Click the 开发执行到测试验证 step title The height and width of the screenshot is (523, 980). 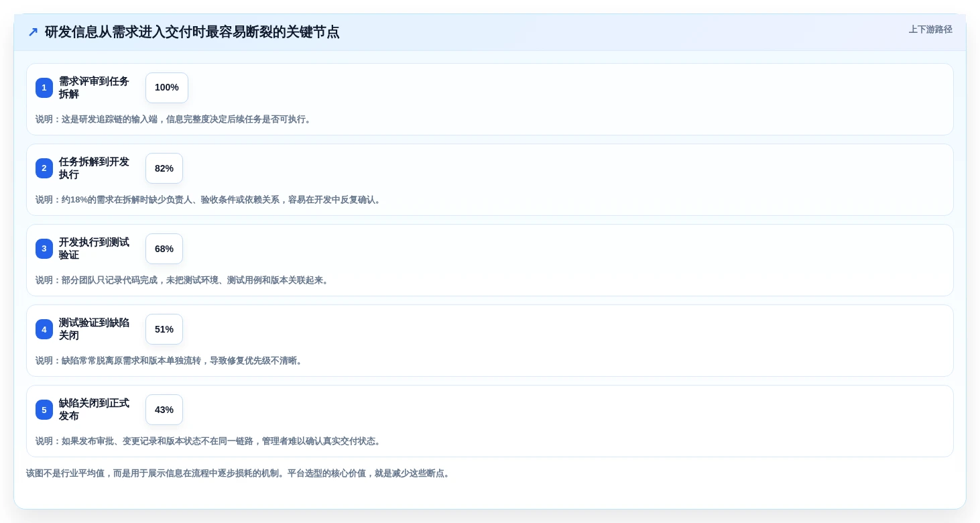[94, 249]
